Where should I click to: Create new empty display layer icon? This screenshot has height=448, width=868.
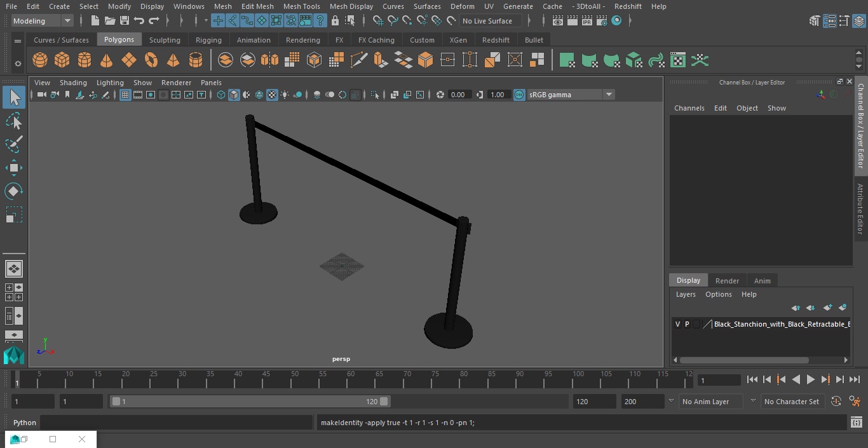[827, 308]
